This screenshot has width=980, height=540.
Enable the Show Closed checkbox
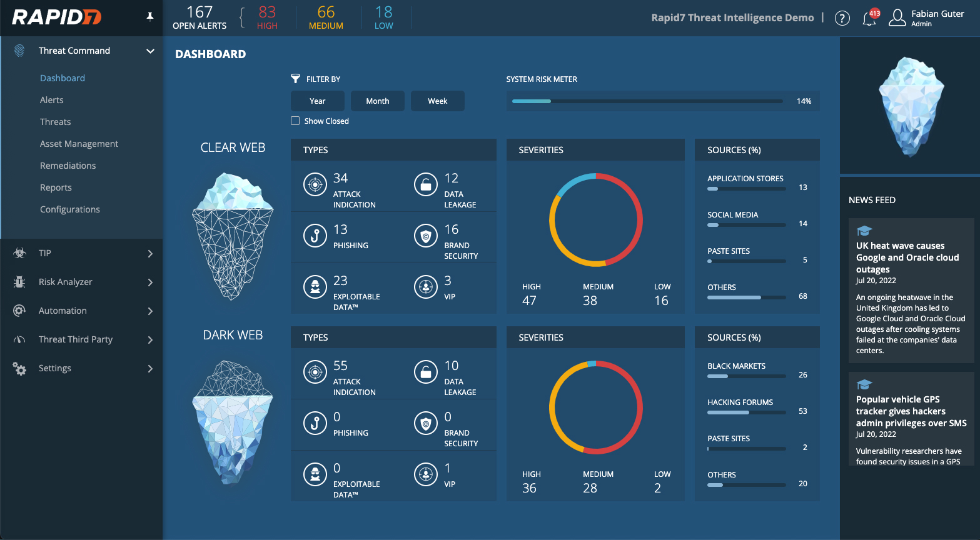pyautogui.click(x=295, y=121)
